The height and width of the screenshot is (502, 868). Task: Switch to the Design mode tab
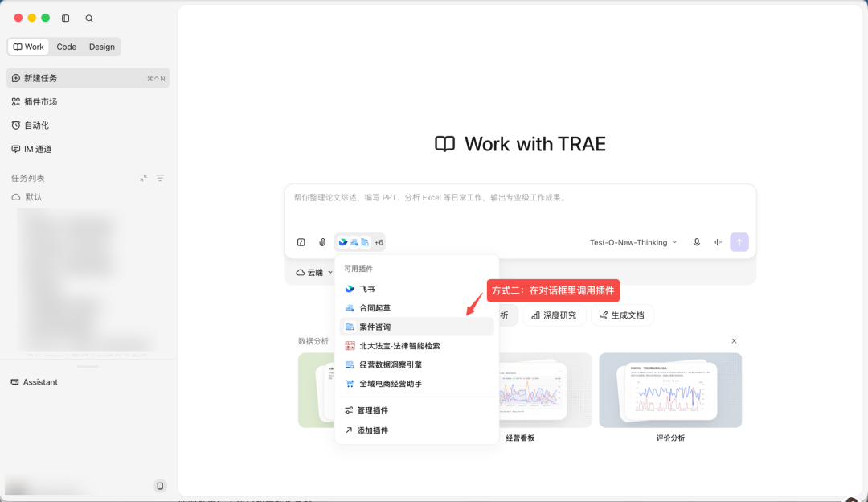[102, 47]
